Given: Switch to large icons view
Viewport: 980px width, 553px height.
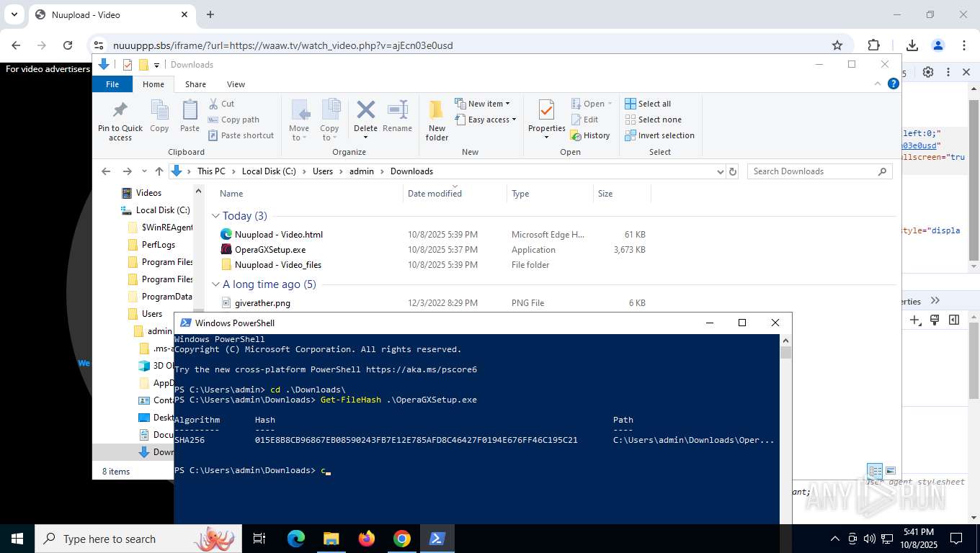Looking at the screenshot, I should click(891, 472).
